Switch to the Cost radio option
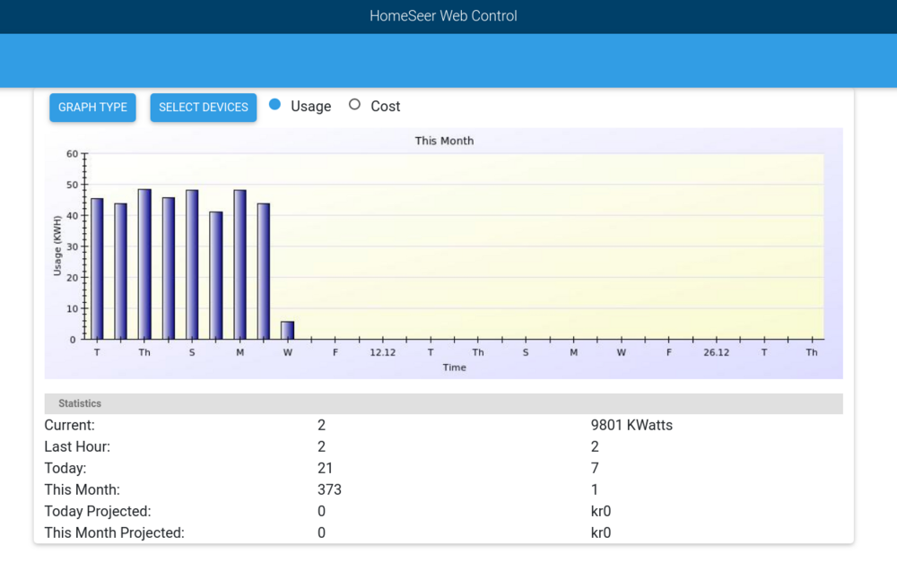The image size is (897, 588). [x=354, y=105]
